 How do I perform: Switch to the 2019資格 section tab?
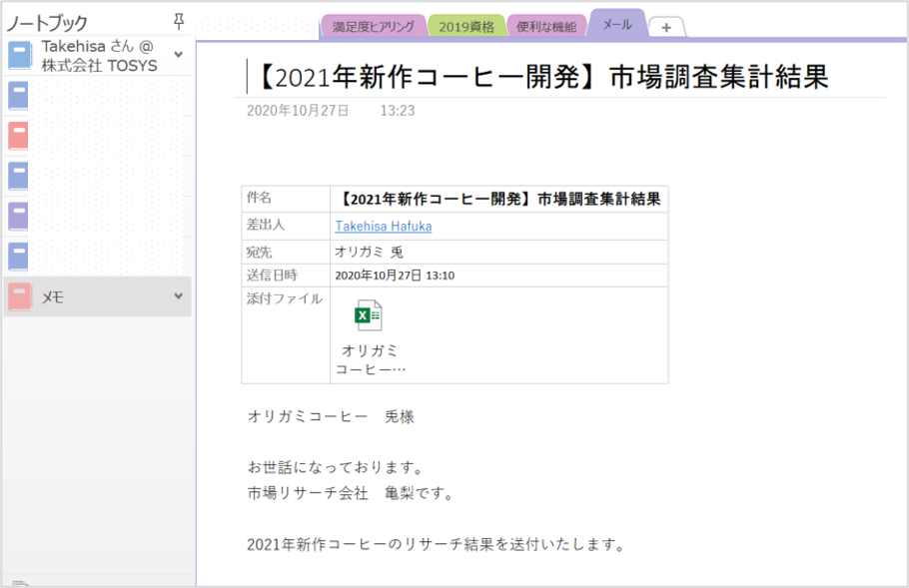(466, 27)
